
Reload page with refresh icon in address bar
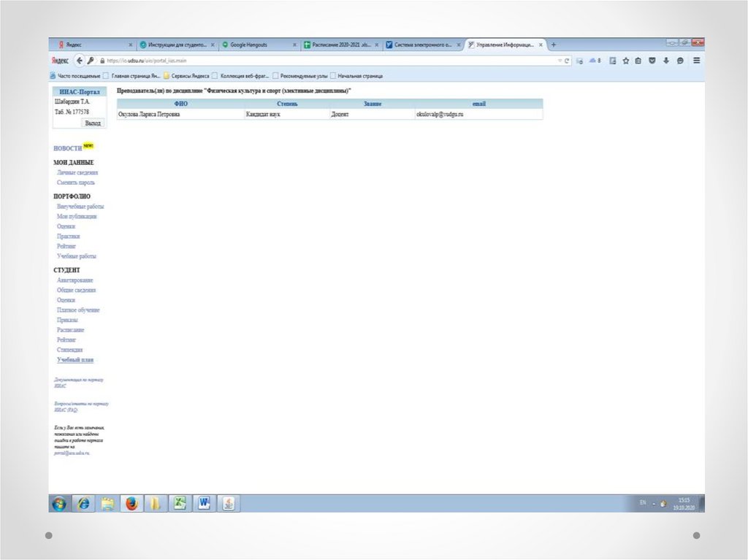567,61
